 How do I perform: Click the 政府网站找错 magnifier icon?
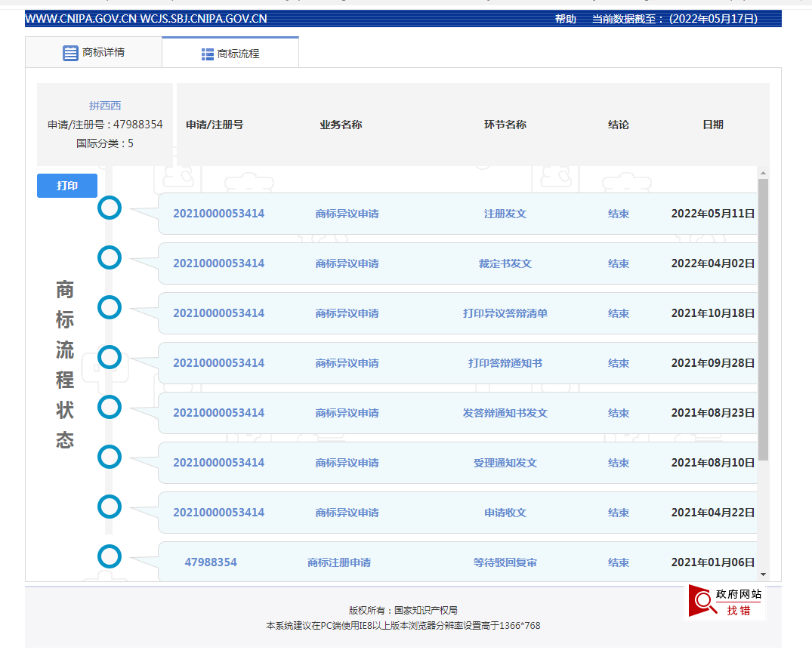coord(703,600)
